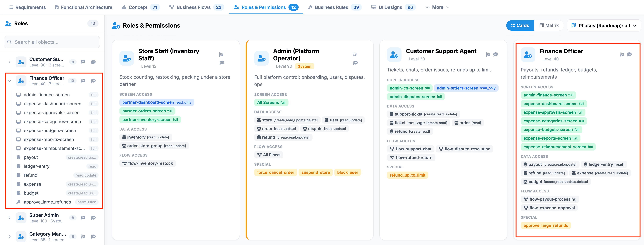Screen dimensions: 644x245
Task: Expand the Category Man... role
Action: 10,237
